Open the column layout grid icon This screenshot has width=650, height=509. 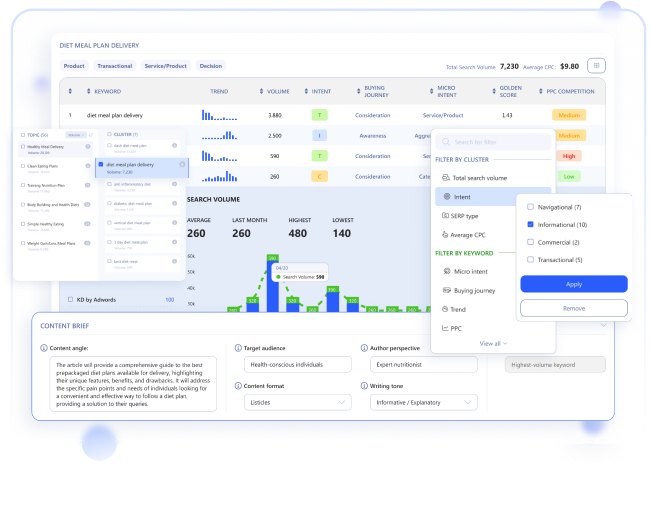596,65
